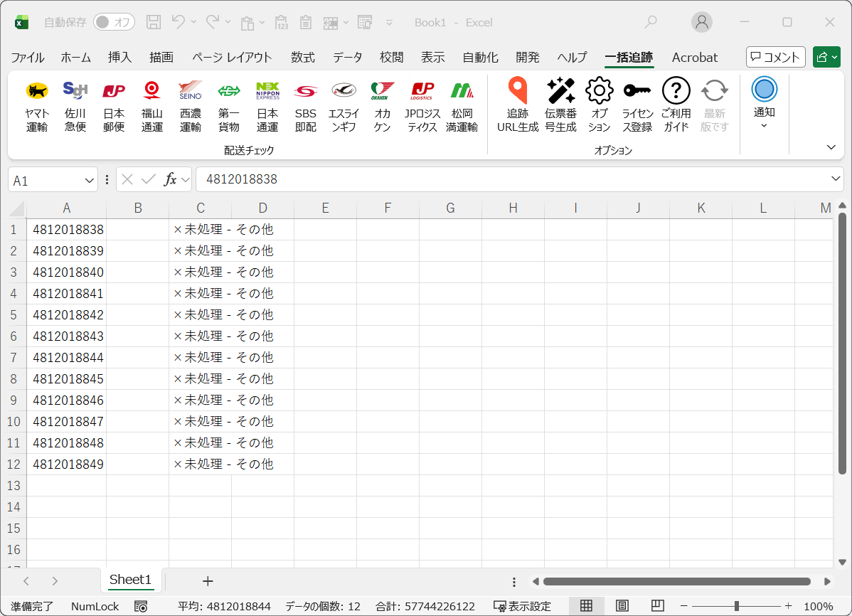Open the オプション settings gear

click(x=599, y=103)
